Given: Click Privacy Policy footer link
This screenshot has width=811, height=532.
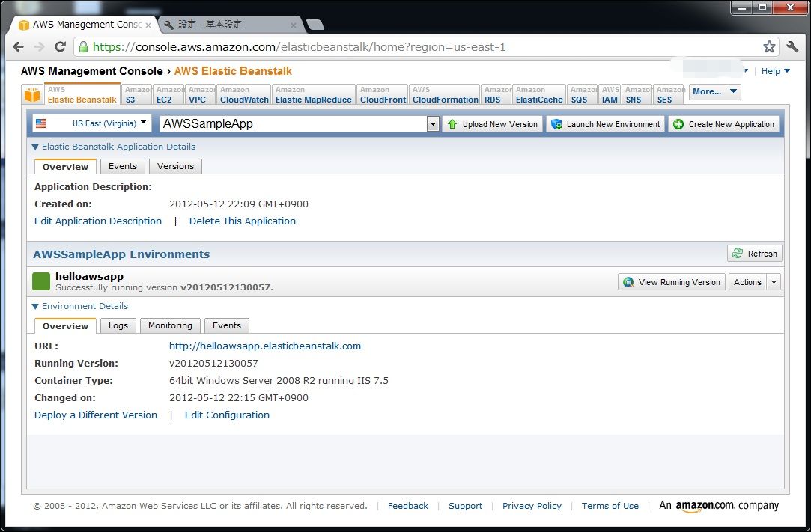Looking at the screenshot, I should (x=532, y=506).
